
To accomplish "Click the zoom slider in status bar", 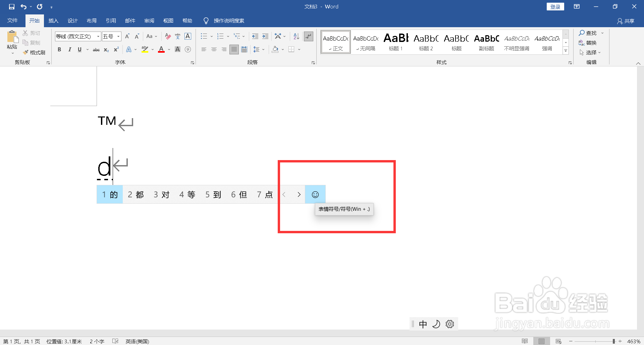I will [x=595, y=341].
